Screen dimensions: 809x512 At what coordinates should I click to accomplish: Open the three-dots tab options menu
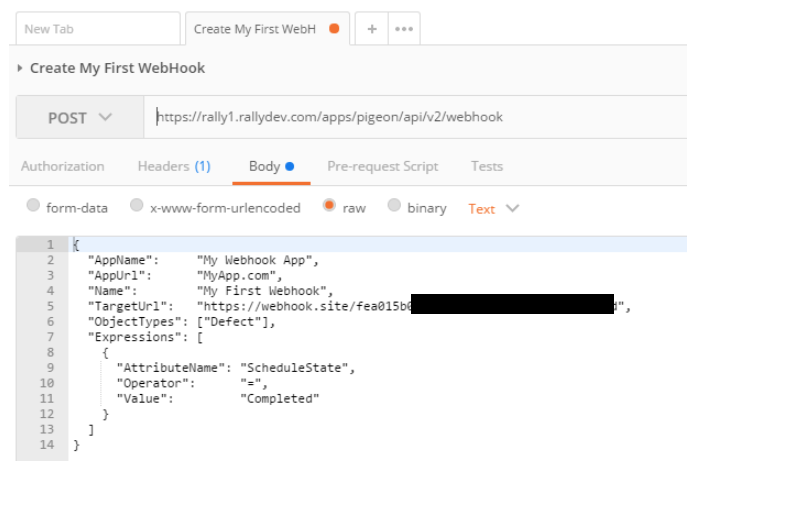[x=404, y=29]
